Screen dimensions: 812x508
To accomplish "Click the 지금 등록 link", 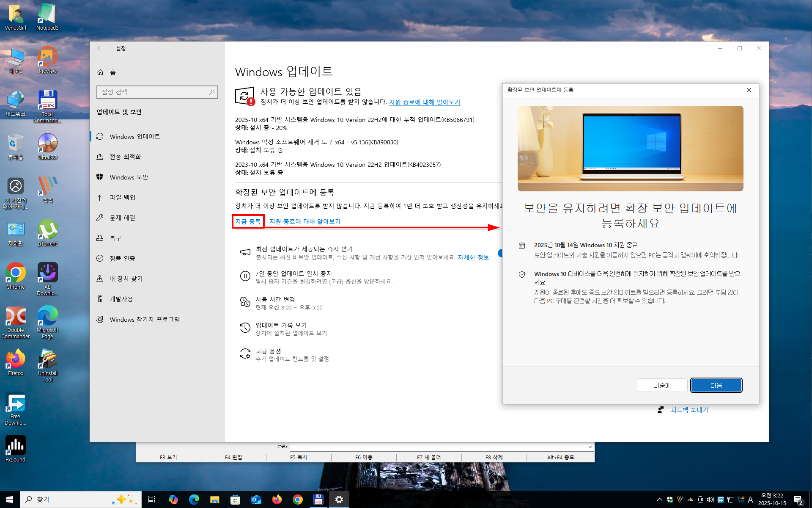I will tap(248, 221).
